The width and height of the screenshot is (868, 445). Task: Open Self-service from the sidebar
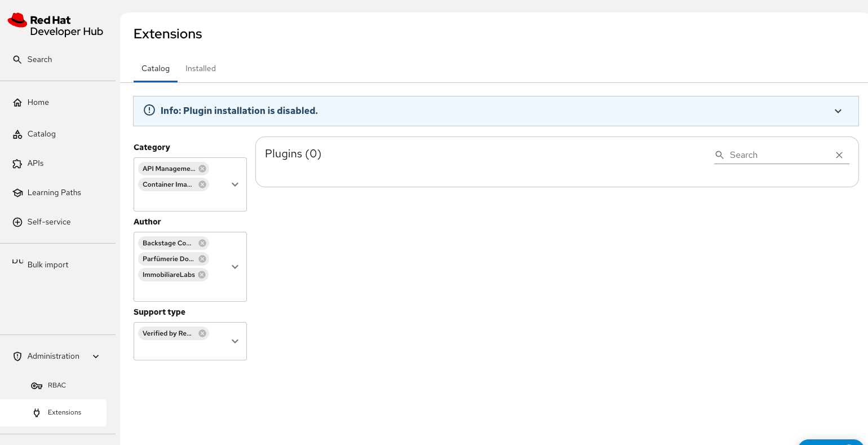tap(49, 222)
